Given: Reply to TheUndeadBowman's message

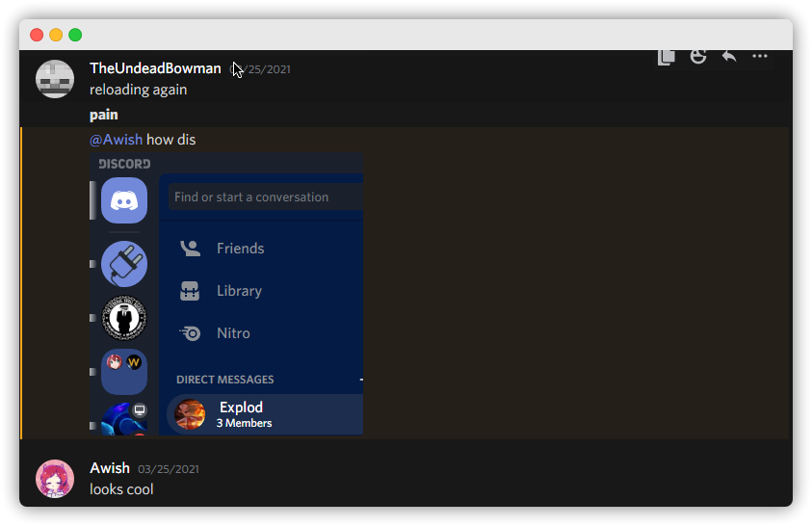Looking at the screenshot, I should click(x=729, y=56).
